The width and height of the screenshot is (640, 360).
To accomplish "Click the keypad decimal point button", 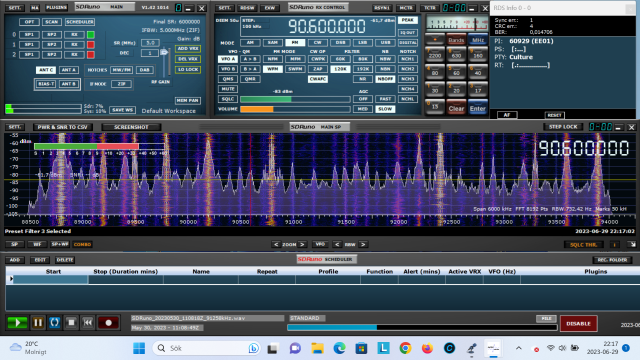I will (x=435, y=39).
